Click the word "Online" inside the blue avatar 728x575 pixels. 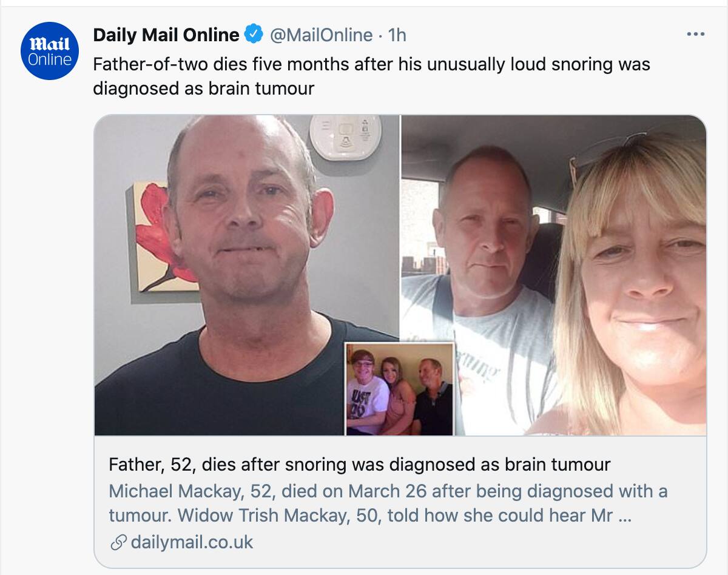50,60
